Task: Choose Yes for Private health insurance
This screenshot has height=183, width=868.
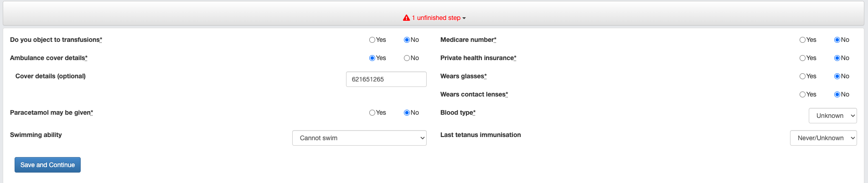Action: coord(802,58)
